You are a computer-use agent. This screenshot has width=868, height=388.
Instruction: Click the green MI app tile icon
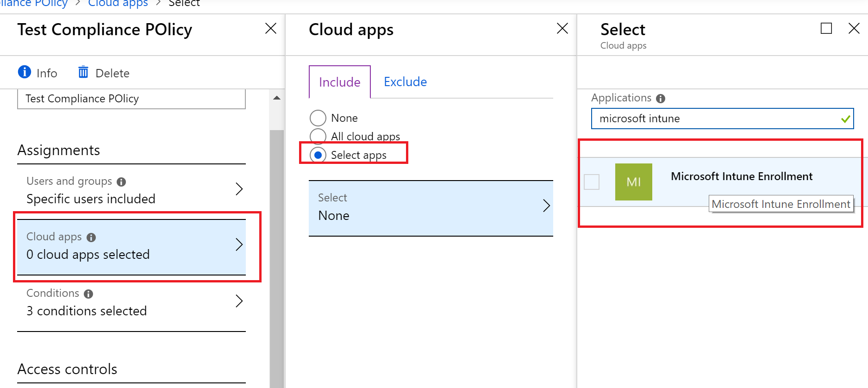(x=633, y=182)
